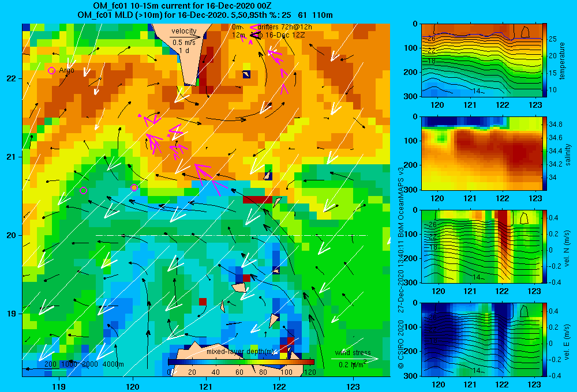Click the magenta drifter legend arrow beside 0m

click(x=255, y=27)
